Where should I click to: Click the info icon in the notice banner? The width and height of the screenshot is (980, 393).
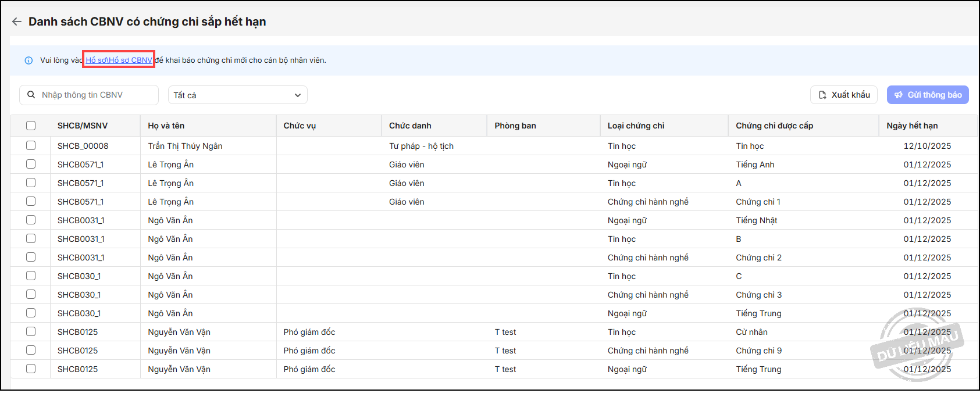[x=28, y=60]
